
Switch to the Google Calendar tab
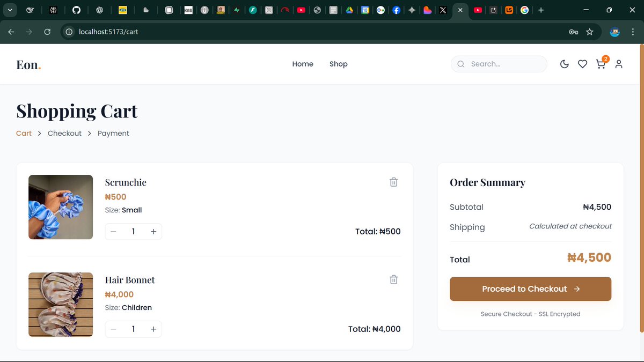coord(365,10)
